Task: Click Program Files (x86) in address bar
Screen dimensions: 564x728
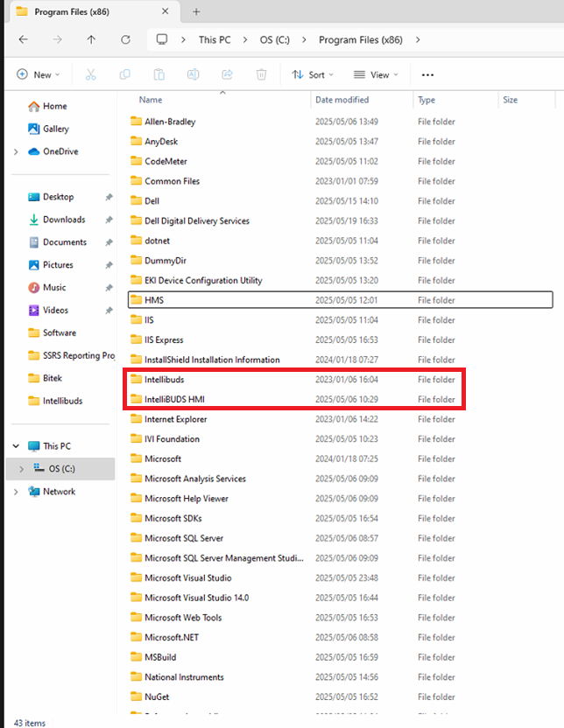Action: (361, 40)
